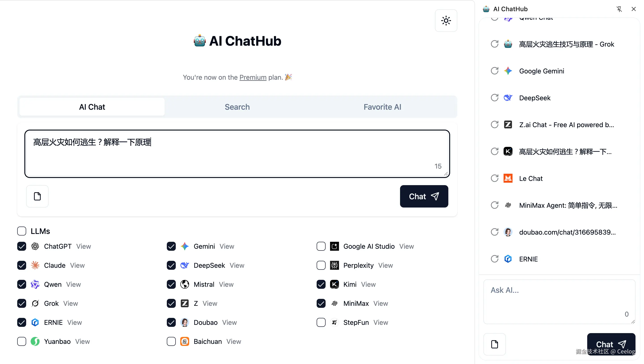Toggle the light/dark theme sun icon
Image resolution: width=644 pixels, height=364 pixels.
point(446,21)
